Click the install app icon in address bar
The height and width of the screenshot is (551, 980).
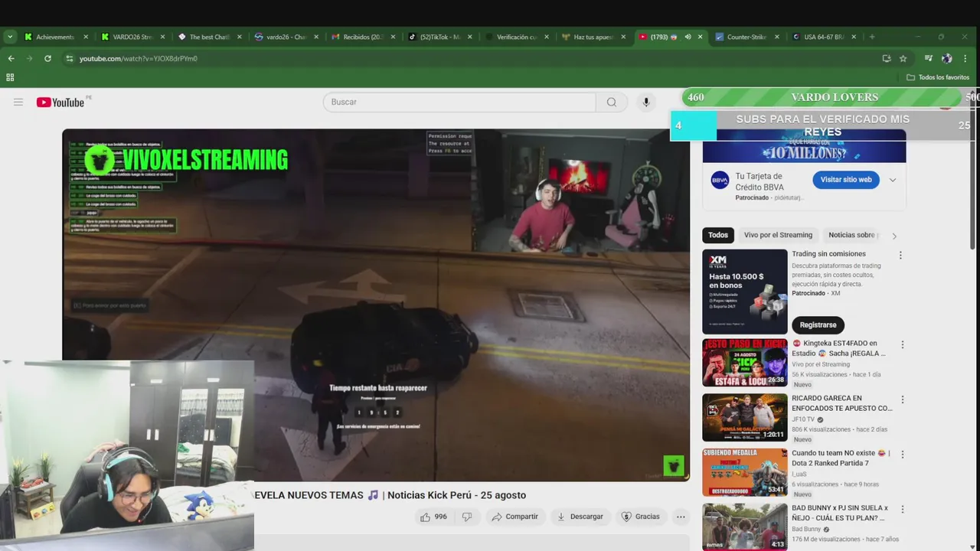click(887, 58)
